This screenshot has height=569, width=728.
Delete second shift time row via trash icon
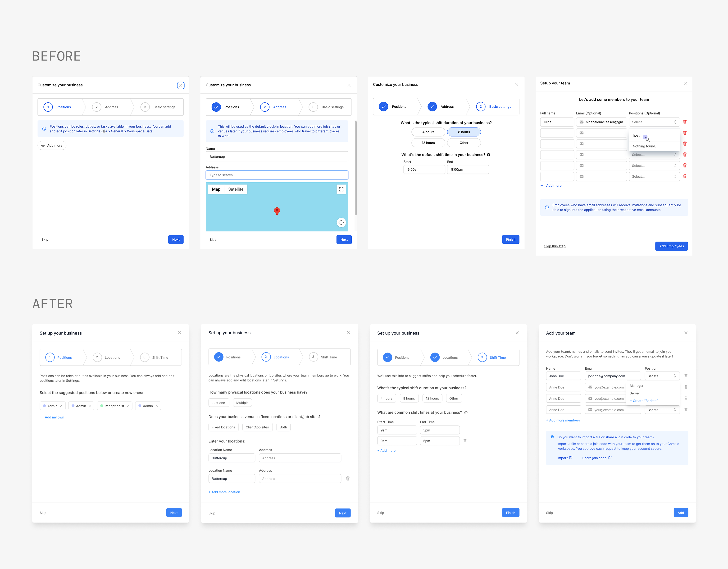[x=465, y=441]
